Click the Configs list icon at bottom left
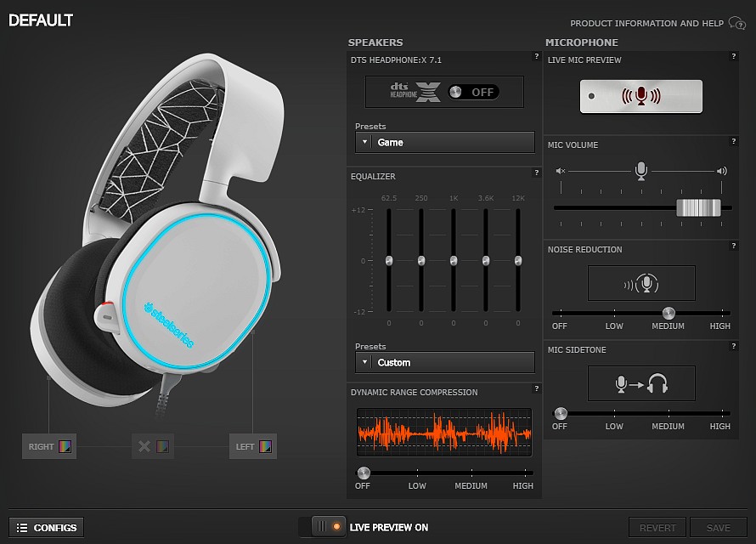The height and width of the screenshot is (544, 756). pos(23,527)
